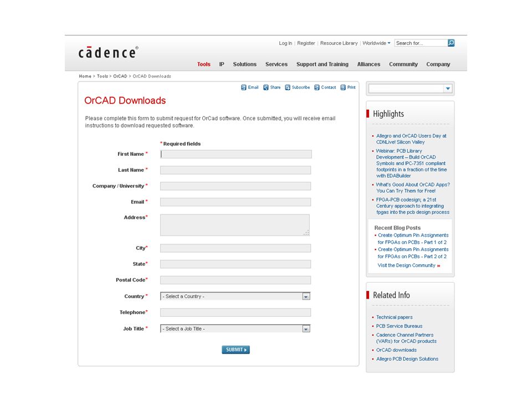Click the Telephone field
This screenshot has height=399, width=532.
tap(236, 312)
